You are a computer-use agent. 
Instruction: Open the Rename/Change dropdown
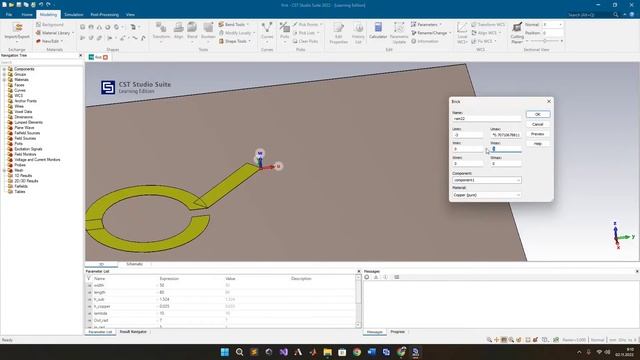click(431, 33)
